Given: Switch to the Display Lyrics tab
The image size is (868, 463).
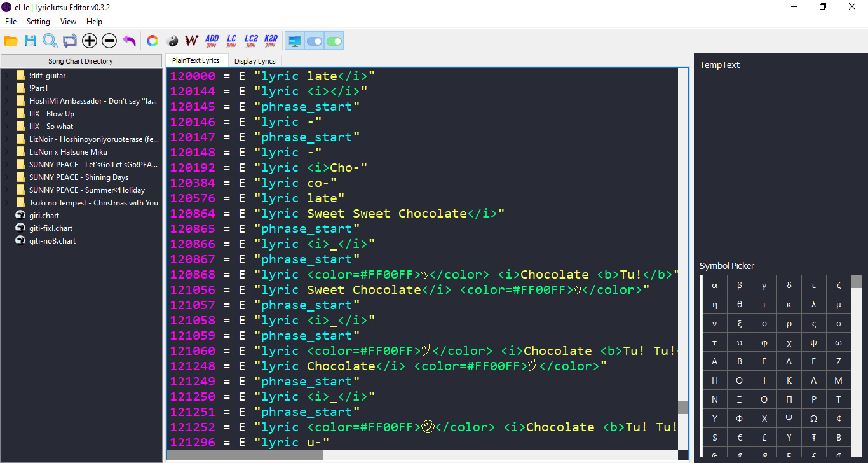Looking at the screenshot, I should click(255, 61).
